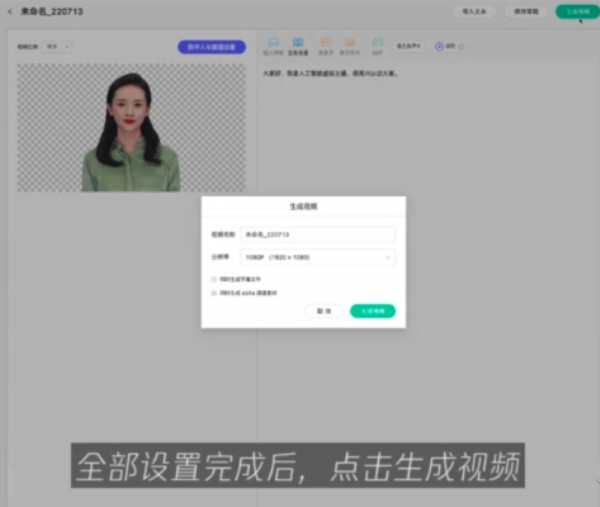Screen dimensions: 600x507
Task: Open the 16:9 video ratio dropdown
Action: 57,47
